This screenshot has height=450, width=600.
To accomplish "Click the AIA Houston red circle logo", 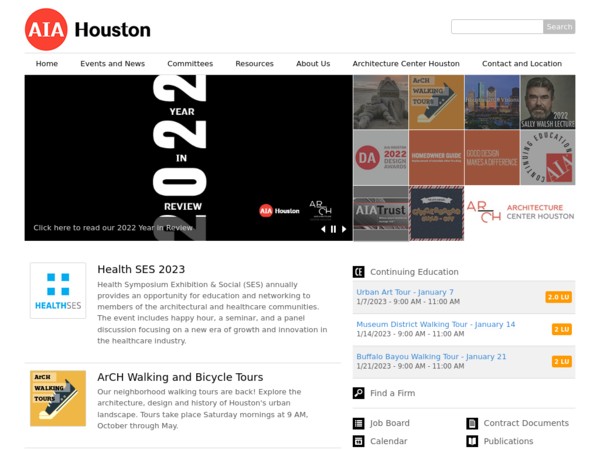I will [46, 29].
